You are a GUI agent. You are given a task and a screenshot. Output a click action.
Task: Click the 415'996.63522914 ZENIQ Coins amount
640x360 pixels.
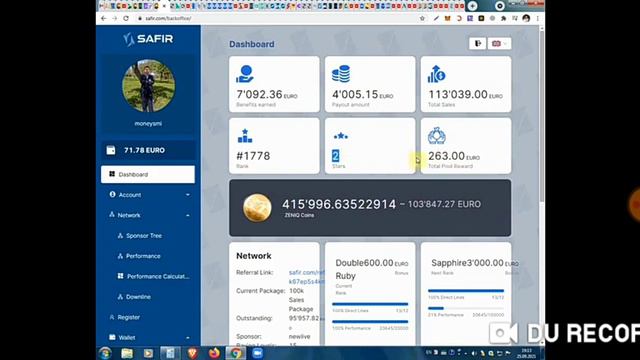[339, 204]
